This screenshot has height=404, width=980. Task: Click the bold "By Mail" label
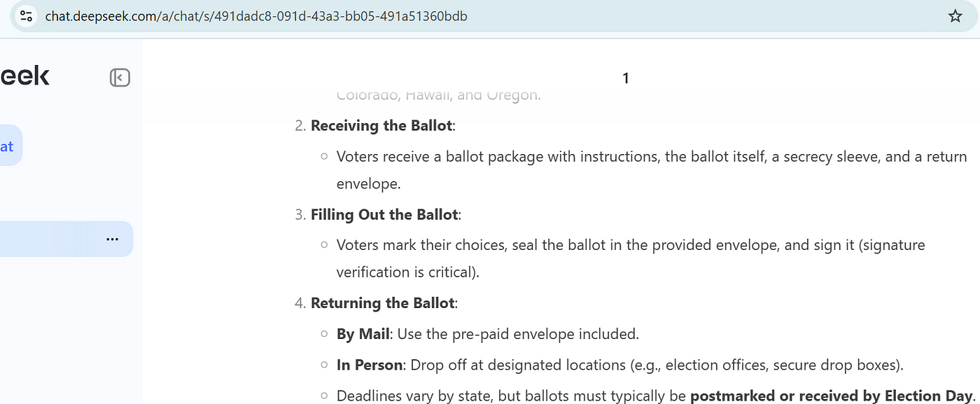tap(363, 334)
